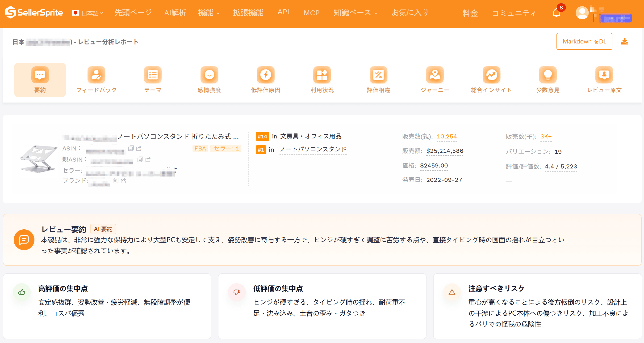Click the 評価/評価数 value 4.4 / 5,223
This screenshot has width=644, height=343.
(x=561, y=167)
